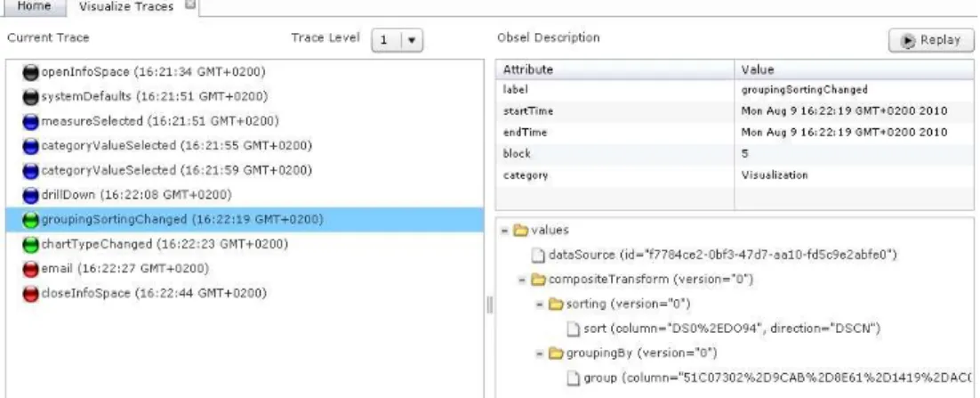
Task: Click the blue orb beside drillDown
Action: pos(30,195)
